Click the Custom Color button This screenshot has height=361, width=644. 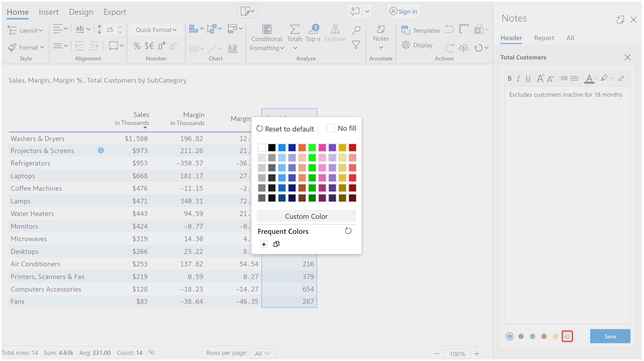coord(306,216)
